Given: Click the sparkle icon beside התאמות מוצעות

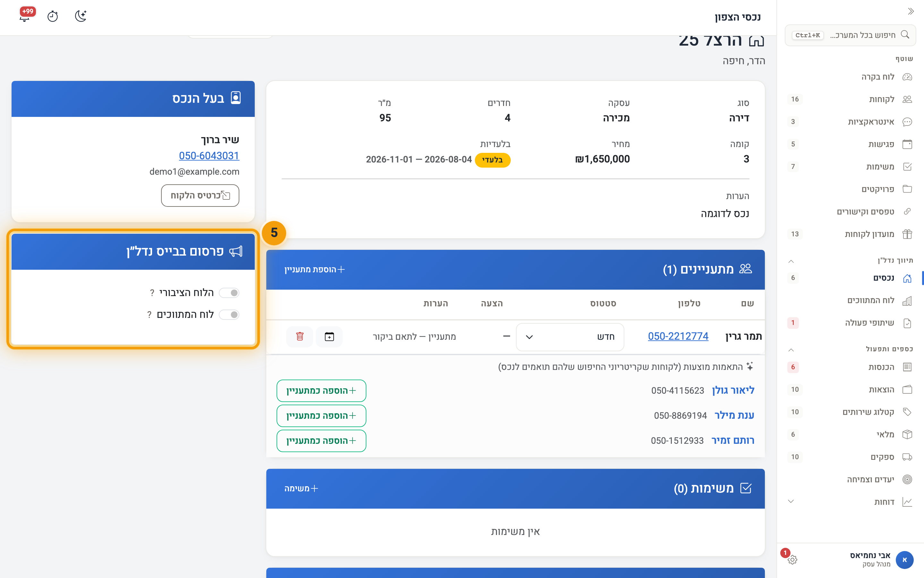Looking at the screenshot, I should (750, 366).
